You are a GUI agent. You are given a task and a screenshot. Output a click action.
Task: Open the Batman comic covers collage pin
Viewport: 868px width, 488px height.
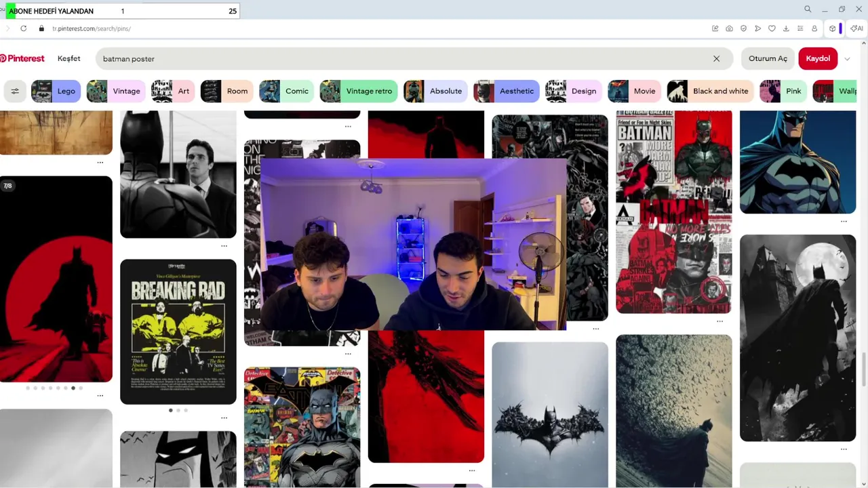pos(302,428)
